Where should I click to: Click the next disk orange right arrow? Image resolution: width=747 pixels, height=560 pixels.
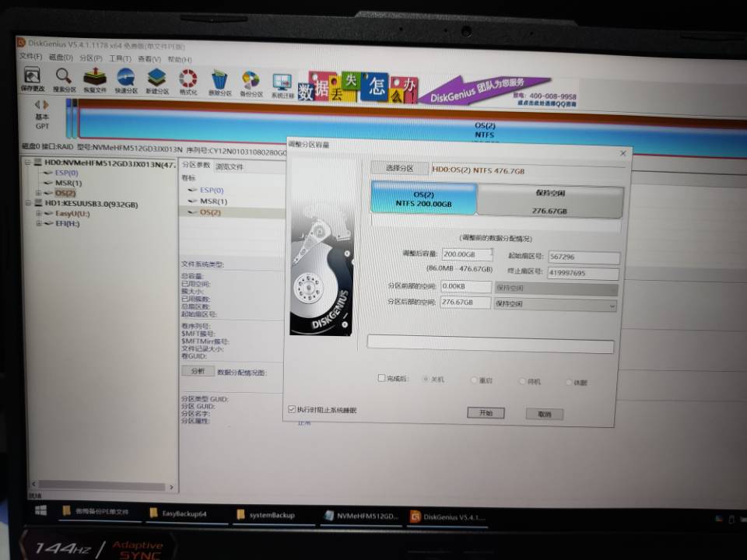(46, 104)
